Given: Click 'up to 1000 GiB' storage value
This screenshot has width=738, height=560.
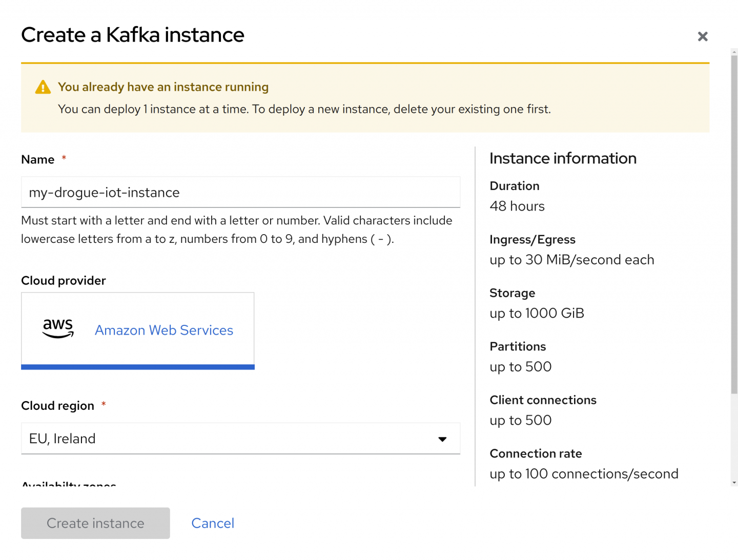Looking at the screenshot, I should (x=537, y=313).
